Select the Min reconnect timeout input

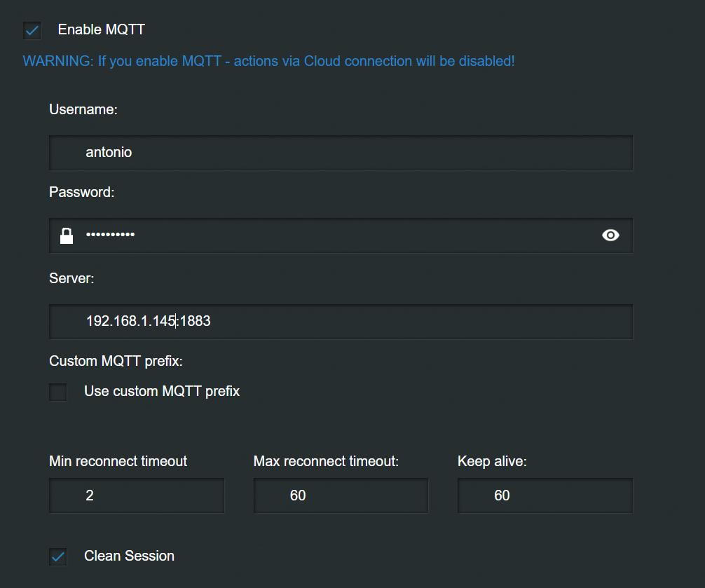(137, 495)
